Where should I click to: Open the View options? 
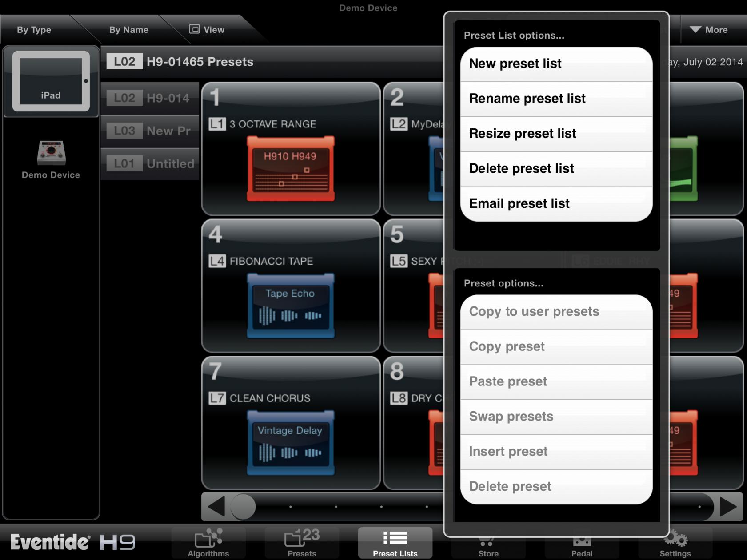click(x=207, y=30)
